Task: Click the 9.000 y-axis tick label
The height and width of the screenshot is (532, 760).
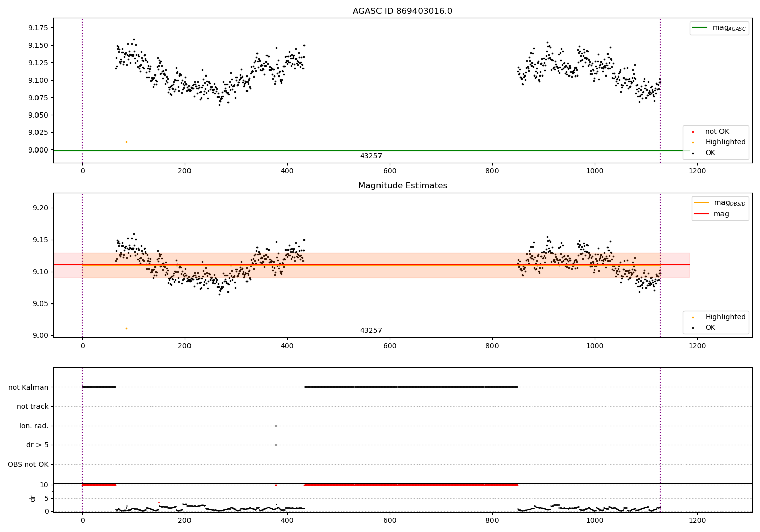Action: 39,150
